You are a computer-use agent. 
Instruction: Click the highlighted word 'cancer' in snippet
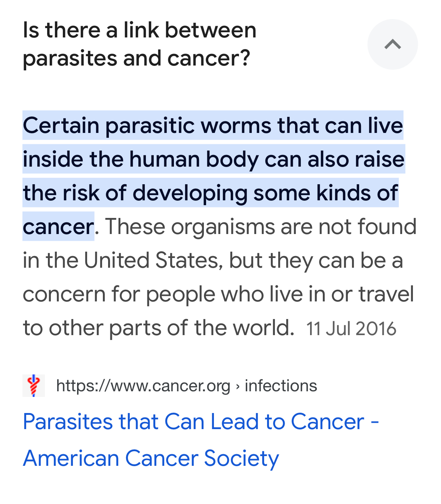point(58,227)
